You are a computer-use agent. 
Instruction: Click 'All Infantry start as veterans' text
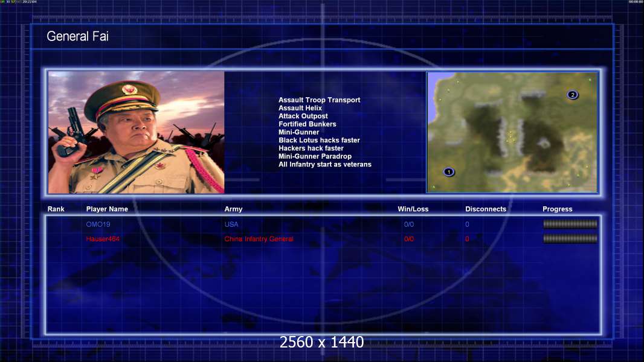click(325, 164)
